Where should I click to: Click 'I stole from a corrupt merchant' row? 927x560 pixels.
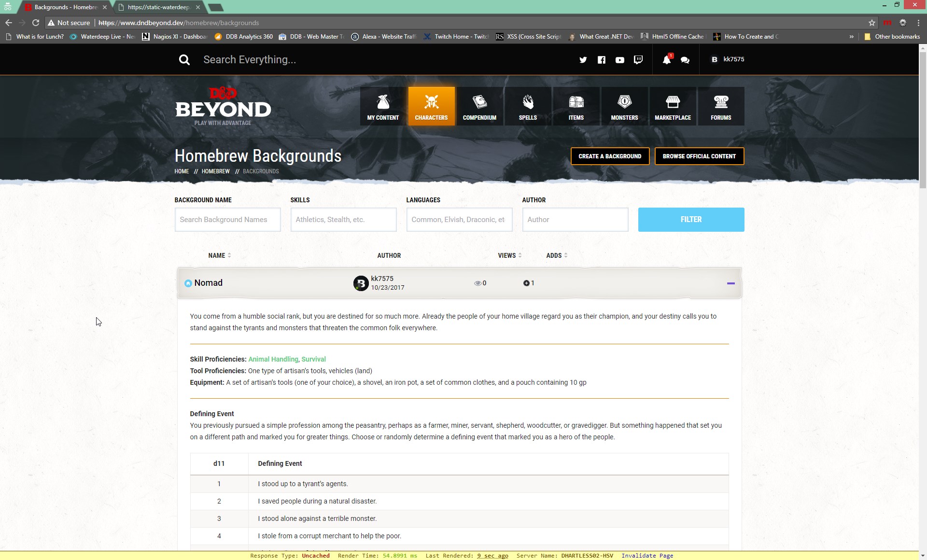pos(459,536)
